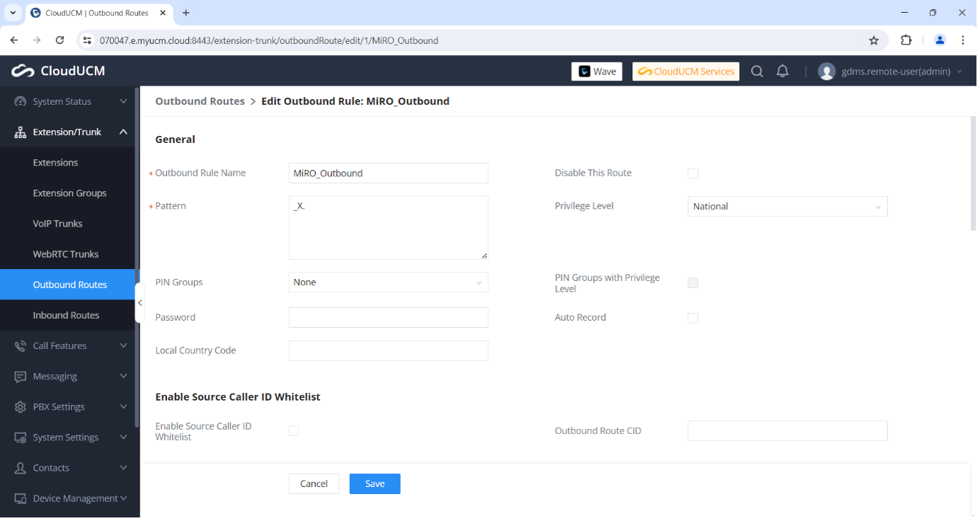This screenshot has height=521, width=980.
Task: Enable the Disable This Route checkbox
Action: pos(693,173)
